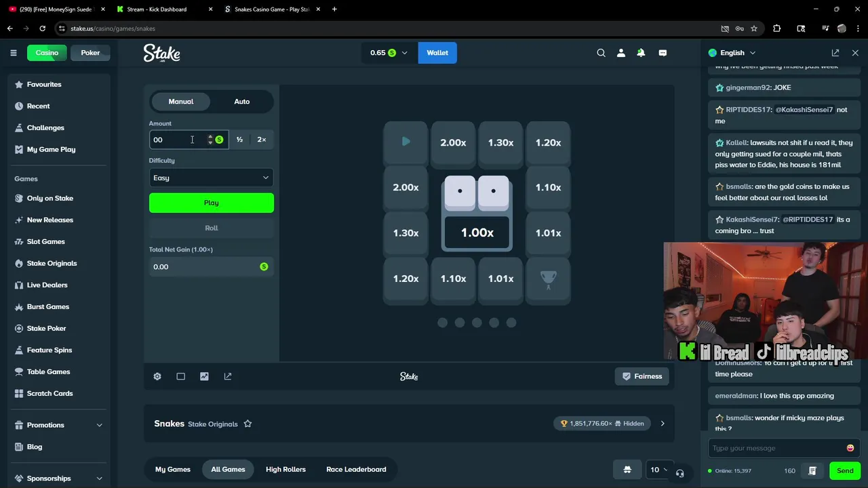Expand Snakes game details arrow

663,424
